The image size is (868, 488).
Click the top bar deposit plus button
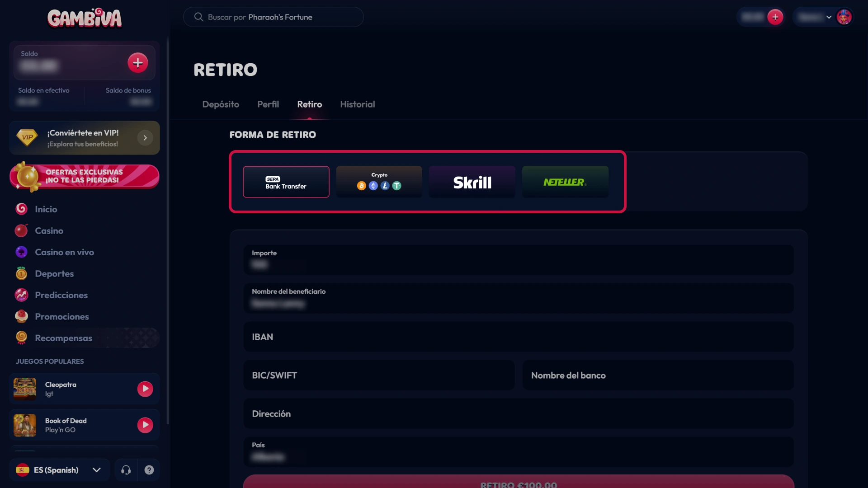tap(775, 17)
